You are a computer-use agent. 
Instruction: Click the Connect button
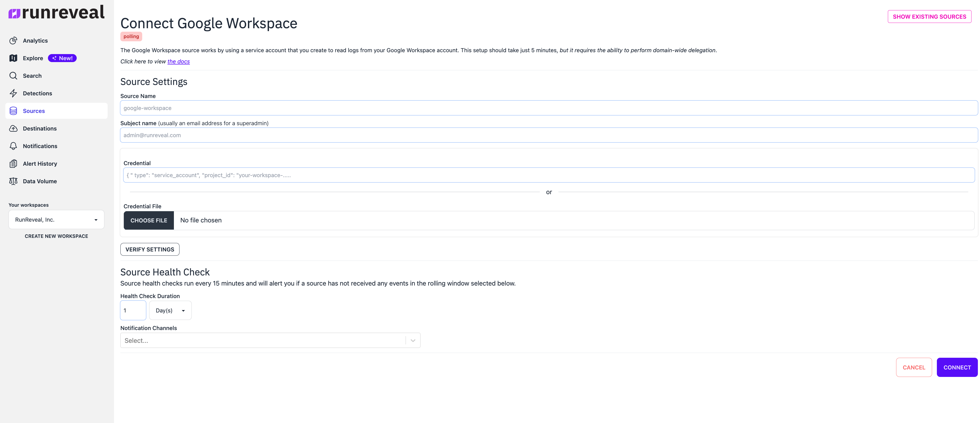tap(957, 367)
